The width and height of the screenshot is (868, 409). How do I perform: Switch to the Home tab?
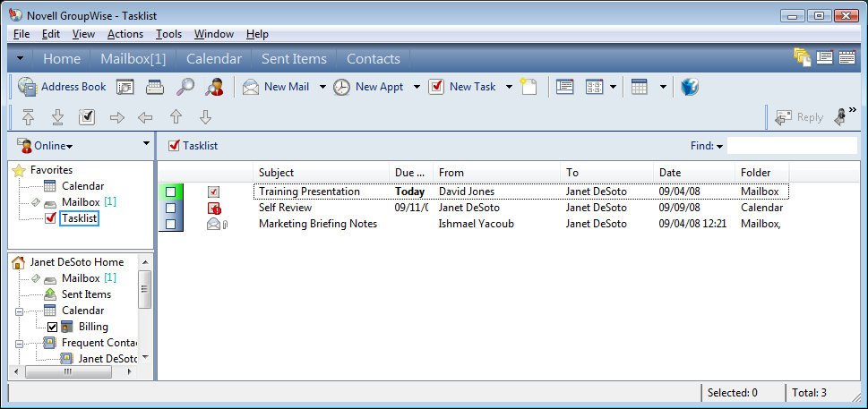tap(62, 59)
